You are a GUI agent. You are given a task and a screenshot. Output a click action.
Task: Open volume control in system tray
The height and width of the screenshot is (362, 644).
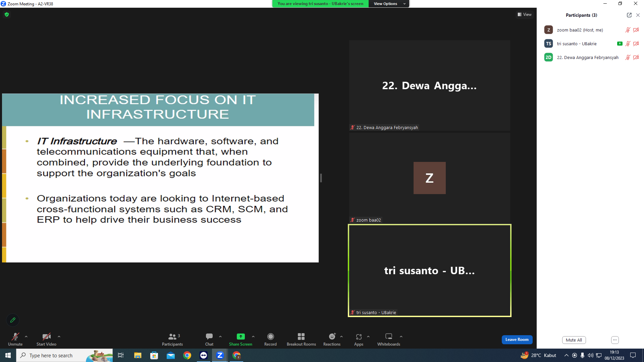(x=590, y=355)
